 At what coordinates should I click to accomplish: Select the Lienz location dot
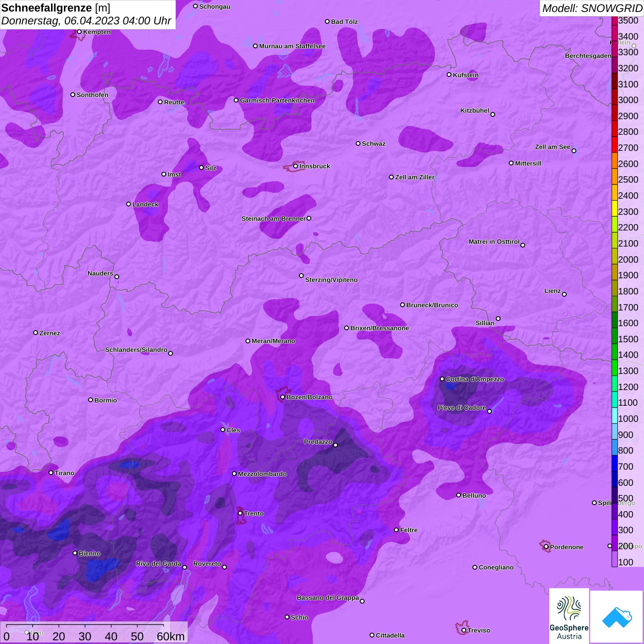[564, 294]
